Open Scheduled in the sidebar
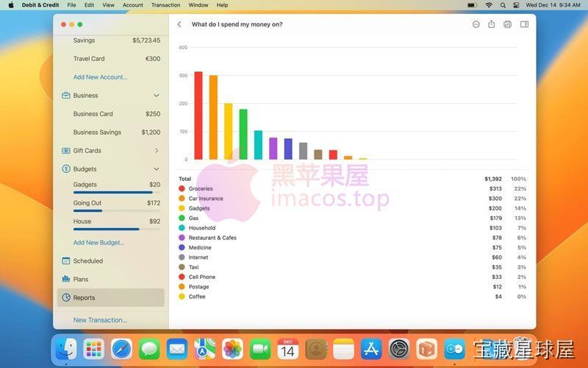The height and width of the screenshot is (368, 588). [111, 261]
